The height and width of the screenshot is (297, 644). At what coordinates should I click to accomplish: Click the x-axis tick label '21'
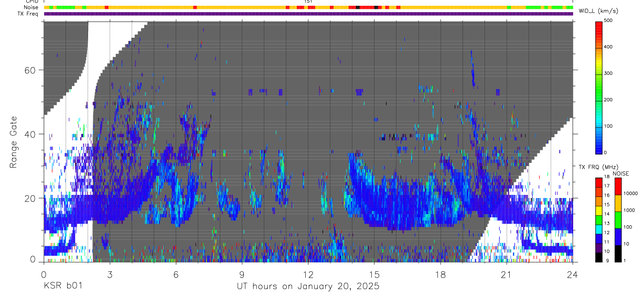pos(507,274)
